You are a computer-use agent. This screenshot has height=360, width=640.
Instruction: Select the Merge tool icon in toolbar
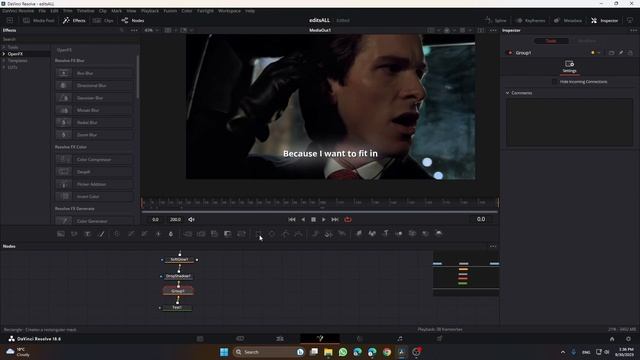click(x=188, y=234)
